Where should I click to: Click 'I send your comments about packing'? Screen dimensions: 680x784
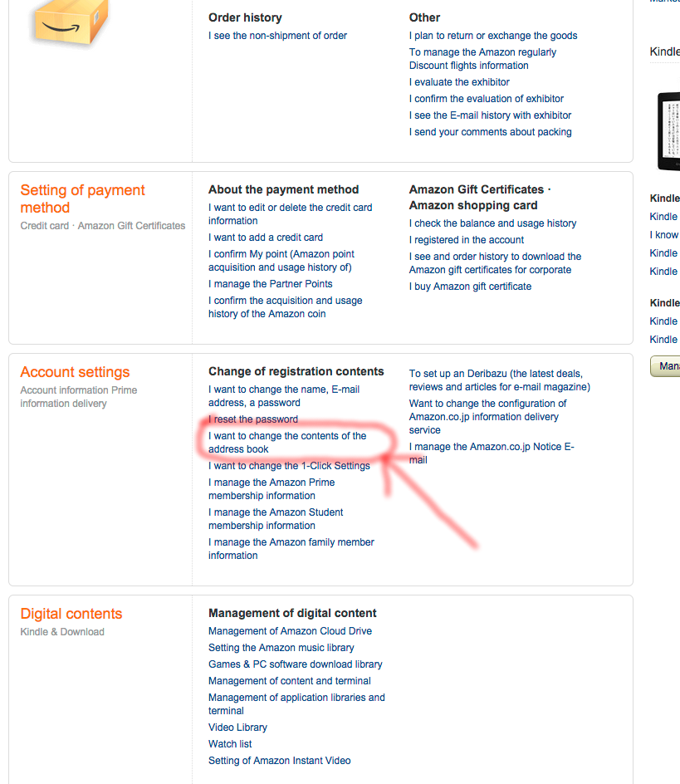click(x=490, y=131)
